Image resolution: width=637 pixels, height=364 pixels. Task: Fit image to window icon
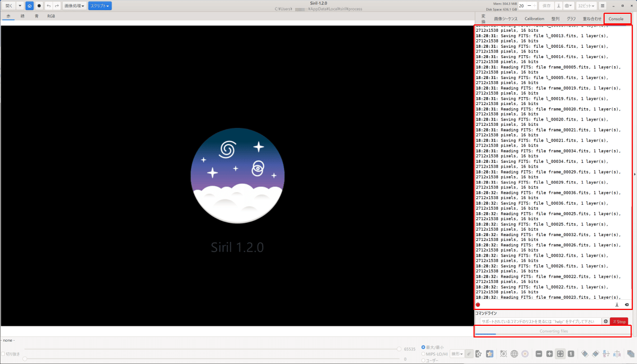point(560,354)
